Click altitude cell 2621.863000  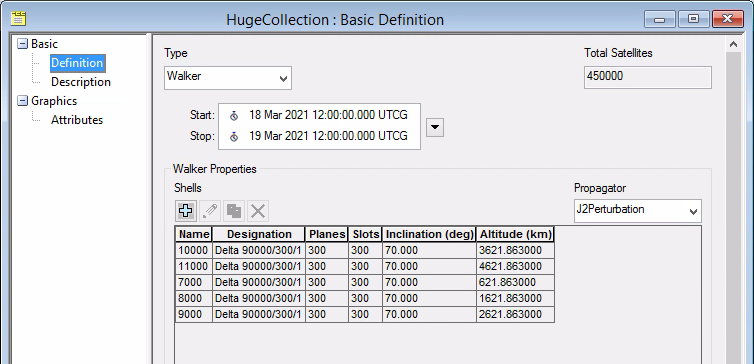pos(515,314)
